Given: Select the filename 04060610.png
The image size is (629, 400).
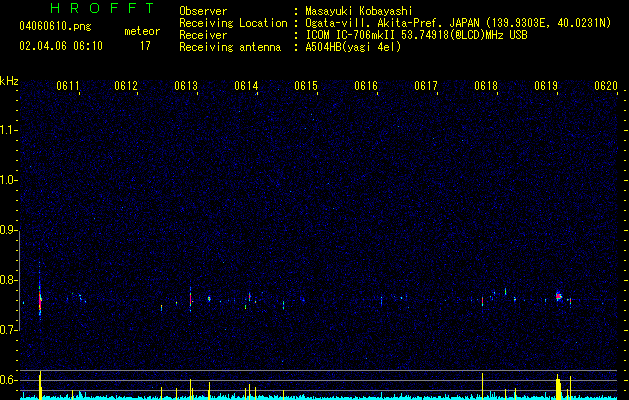Looking at the screenshot, I should 55,26.
